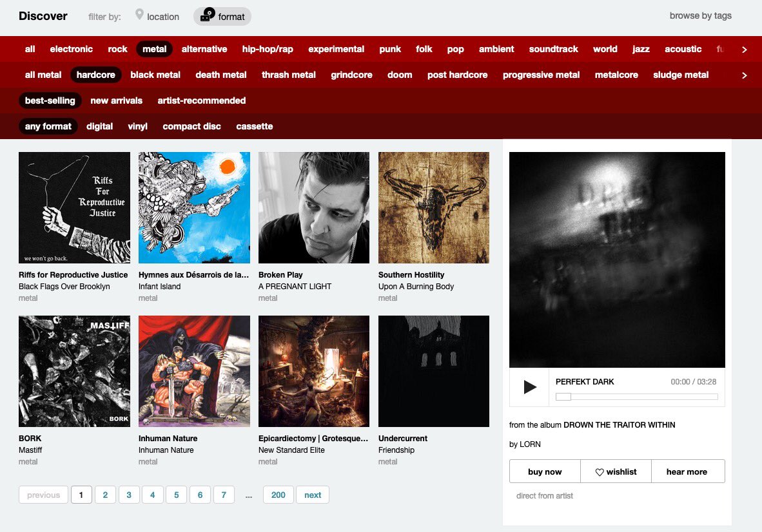Screen dimensions: 762x532
Task: Select the electronic genre
Action: point(72,49)
